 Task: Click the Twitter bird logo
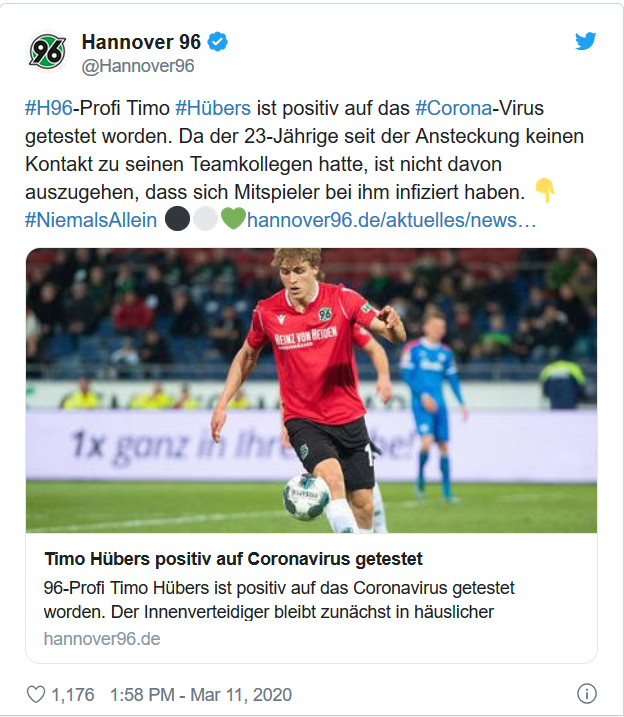click(585, 42)
